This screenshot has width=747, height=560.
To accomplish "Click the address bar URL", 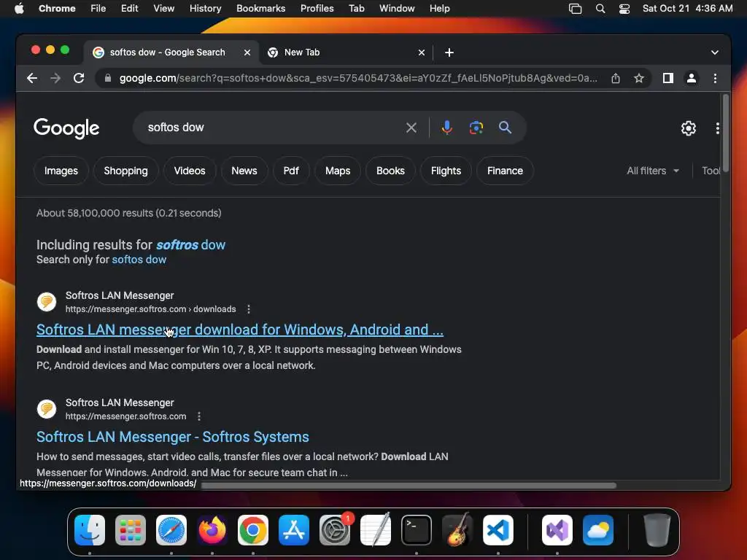I will [358, 78].
